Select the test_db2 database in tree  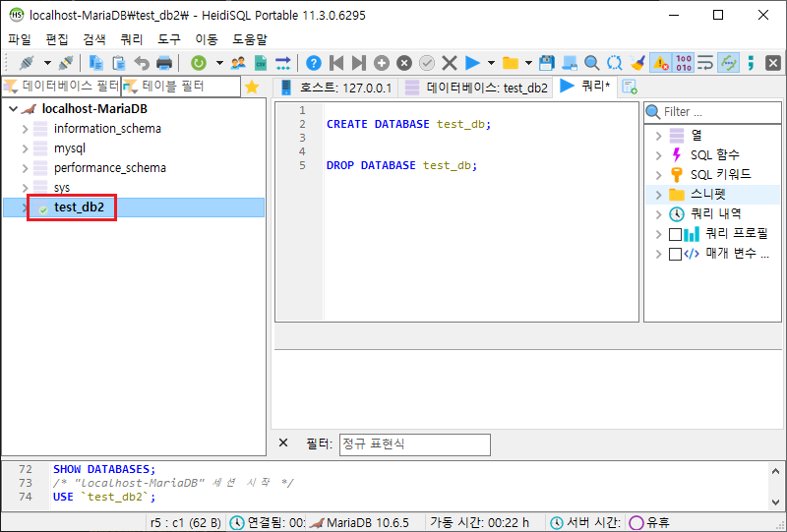click(x=79, y=207)
